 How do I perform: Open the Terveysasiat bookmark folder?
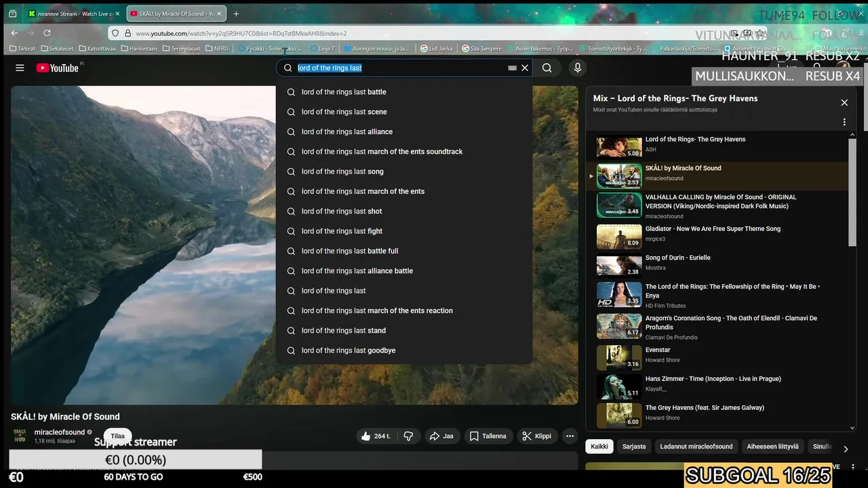181,49
